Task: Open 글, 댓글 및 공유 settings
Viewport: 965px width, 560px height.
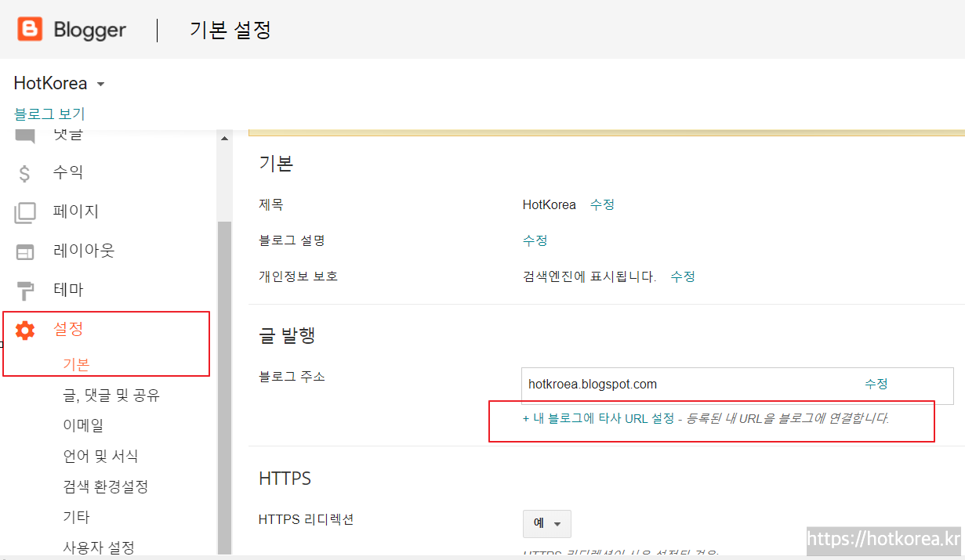Action: pos(111,396)
